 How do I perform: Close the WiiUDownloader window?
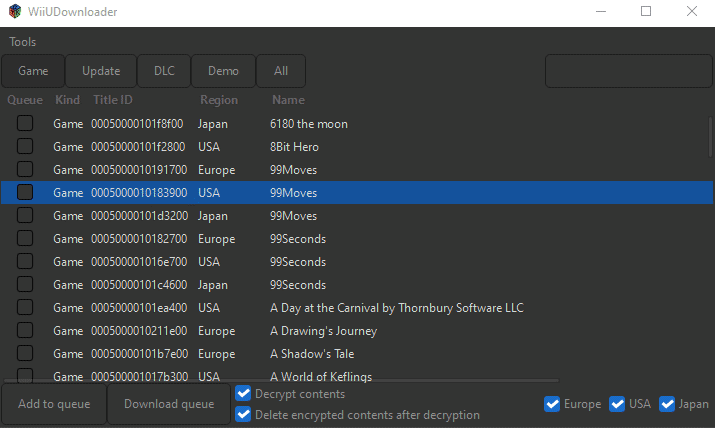click(x=692, y=11)
